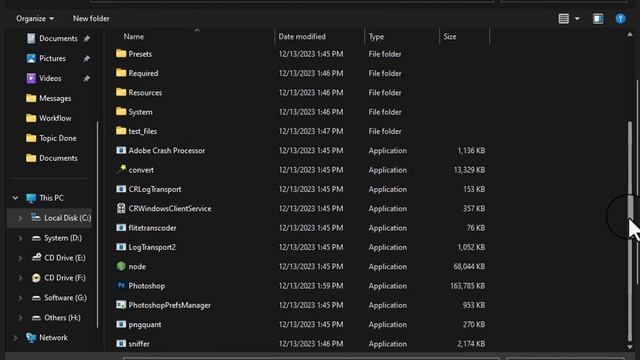Click the New folder button
This screenshot has width=640, height=360.
[91, 19]
